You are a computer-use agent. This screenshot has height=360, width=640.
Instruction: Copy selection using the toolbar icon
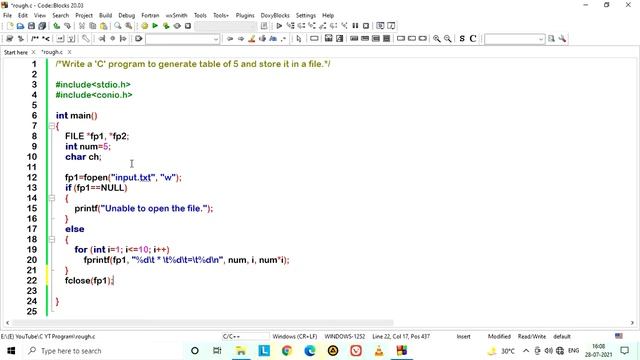click(93, 26)
